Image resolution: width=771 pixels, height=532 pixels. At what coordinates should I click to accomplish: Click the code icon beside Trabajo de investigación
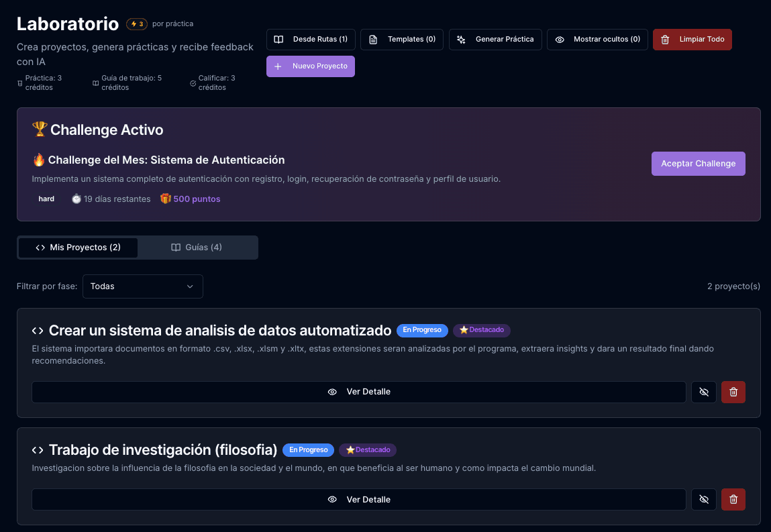(38, 449)
